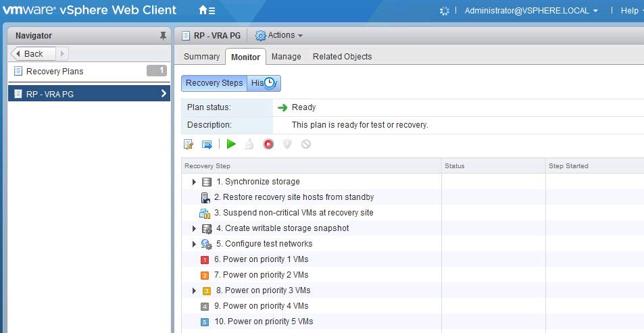Click the RP - VRA PG title icon
The height and width of the screenshot is (333, 644).
(186, 36)
